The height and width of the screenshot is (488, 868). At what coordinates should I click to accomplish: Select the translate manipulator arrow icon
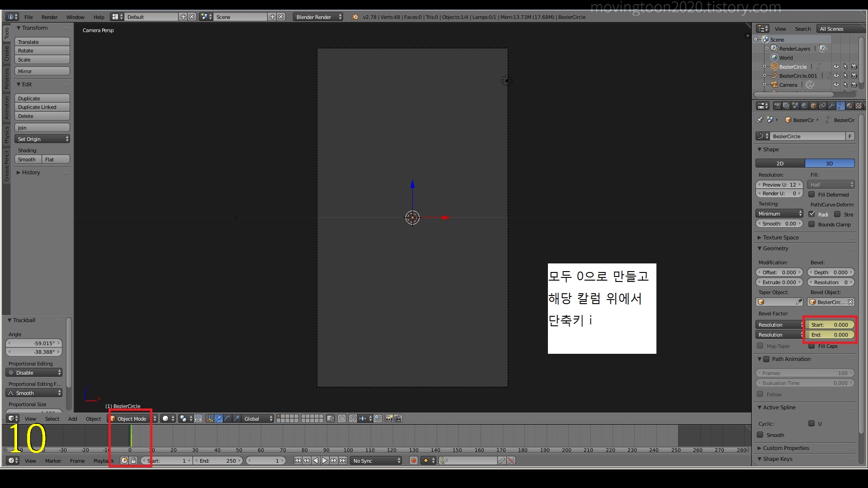click(x=218, y=418)
